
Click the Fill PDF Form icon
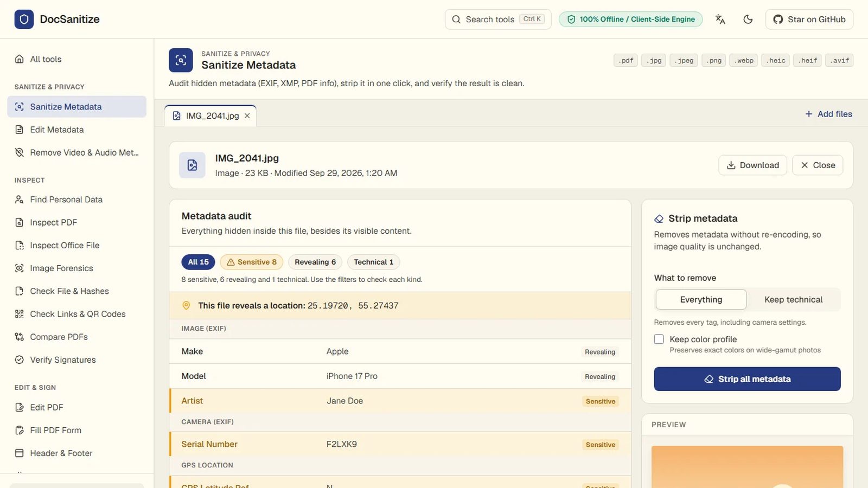click(20, 430)
